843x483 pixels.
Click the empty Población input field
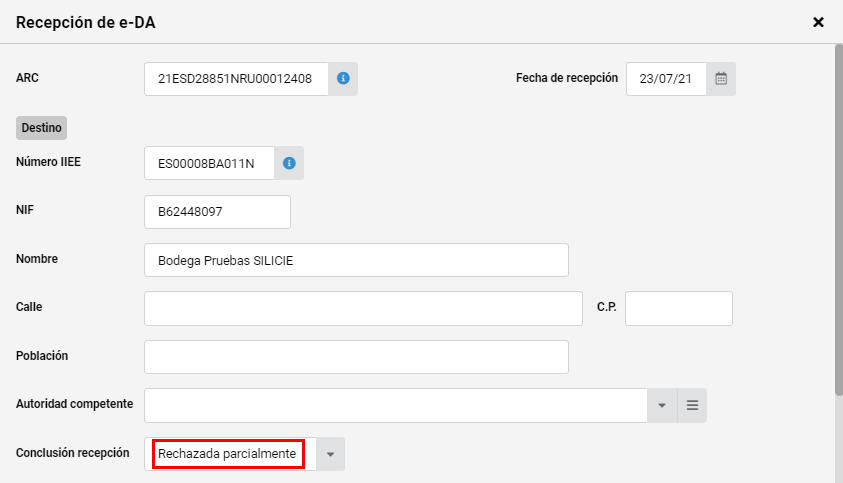(356, 357)
